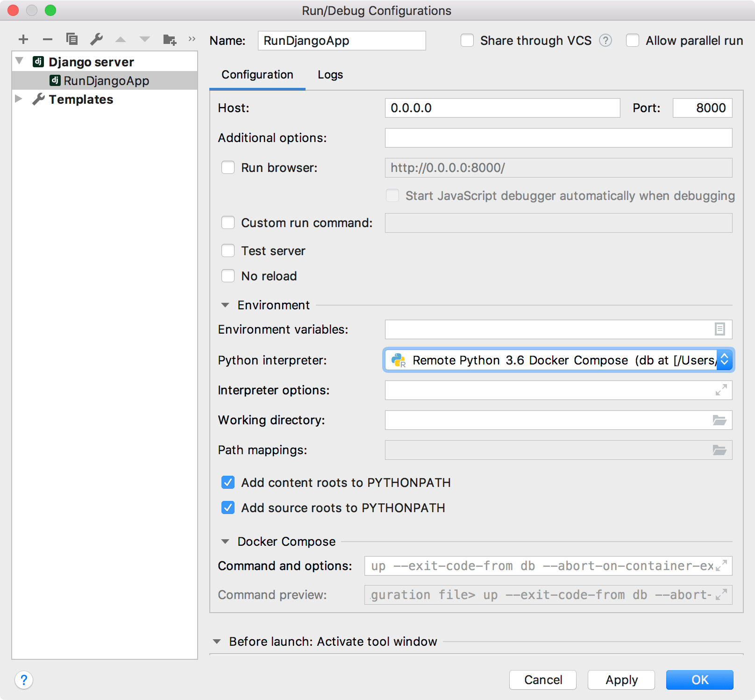
Task: Enable No reload checkbox
Action: click(228, 276)
